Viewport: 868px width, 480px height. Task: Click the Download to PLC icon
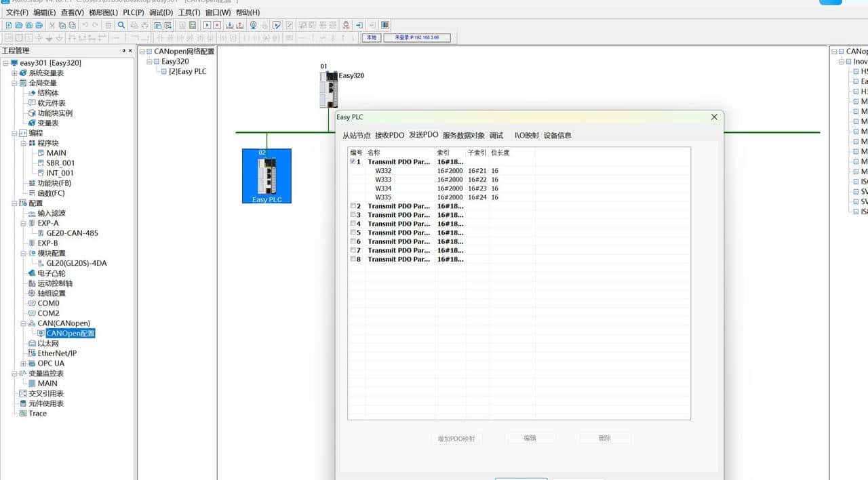tap(229, 25)
